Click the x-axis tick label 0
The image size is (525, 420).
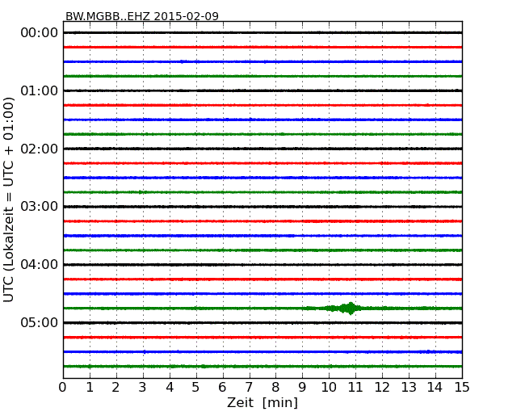[x=63, y=388]
